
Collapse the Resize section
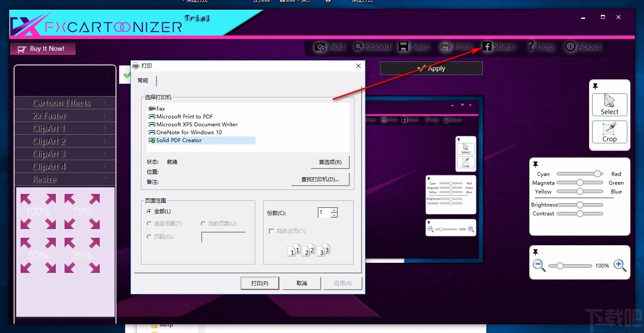coord(65,179)
